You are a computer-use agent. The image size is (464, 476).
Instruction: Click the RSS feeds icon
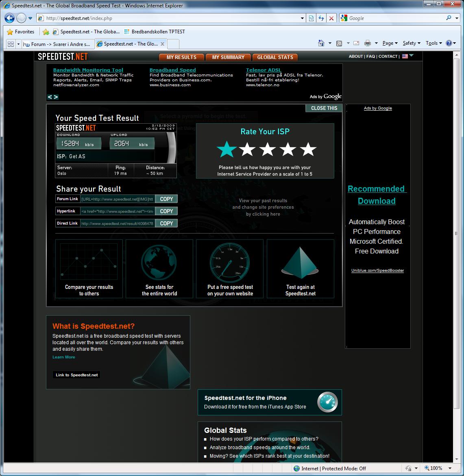(339, 43)
